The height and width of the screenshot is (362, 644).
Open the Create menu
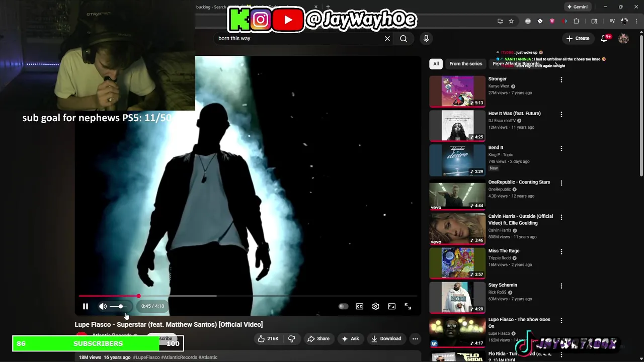(578, 38)
